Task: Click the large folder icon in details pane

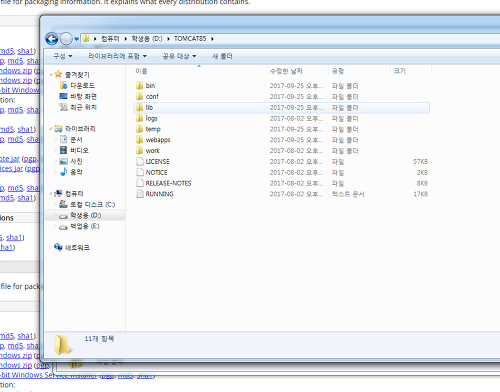Action: (63, 344)
